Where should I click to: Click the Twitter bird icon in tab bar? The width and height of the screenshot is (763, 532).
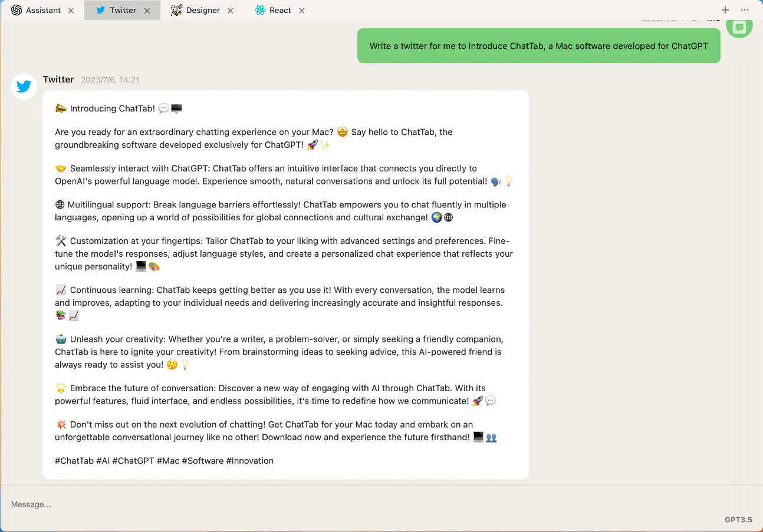[x=100, y=10]
